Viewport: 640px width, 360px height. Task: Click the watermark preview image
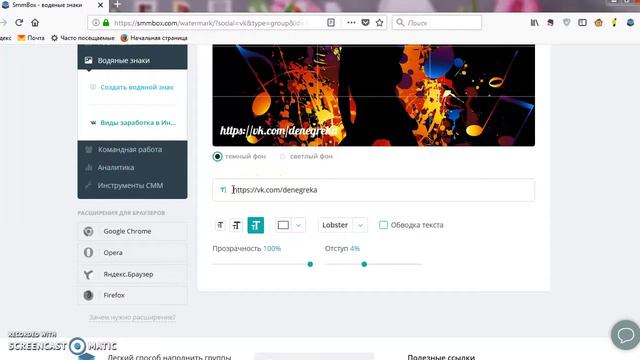[373, 96]
